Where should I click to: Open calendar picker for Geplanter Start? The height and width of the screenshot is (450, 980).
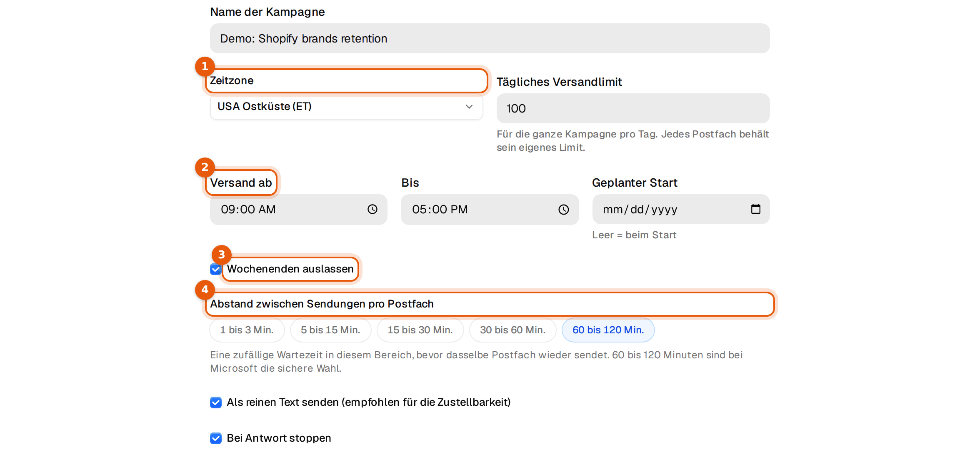pos(755,209)
